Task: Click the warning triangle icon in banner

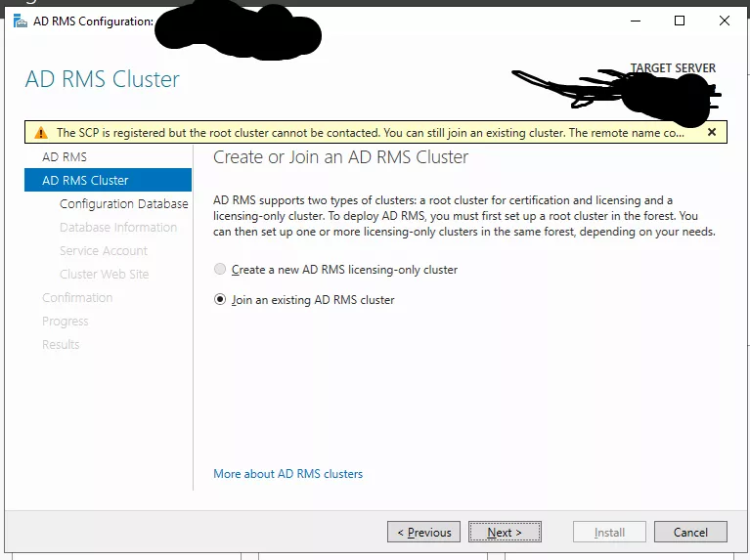Action: [x=41, y=133]
